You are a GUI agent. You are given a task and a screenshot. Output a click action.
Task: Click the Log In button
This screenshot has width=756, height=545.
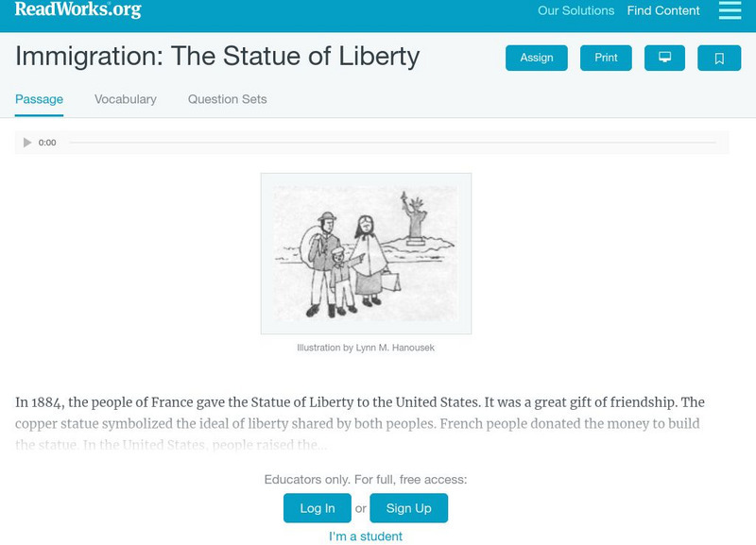point(318,508)
